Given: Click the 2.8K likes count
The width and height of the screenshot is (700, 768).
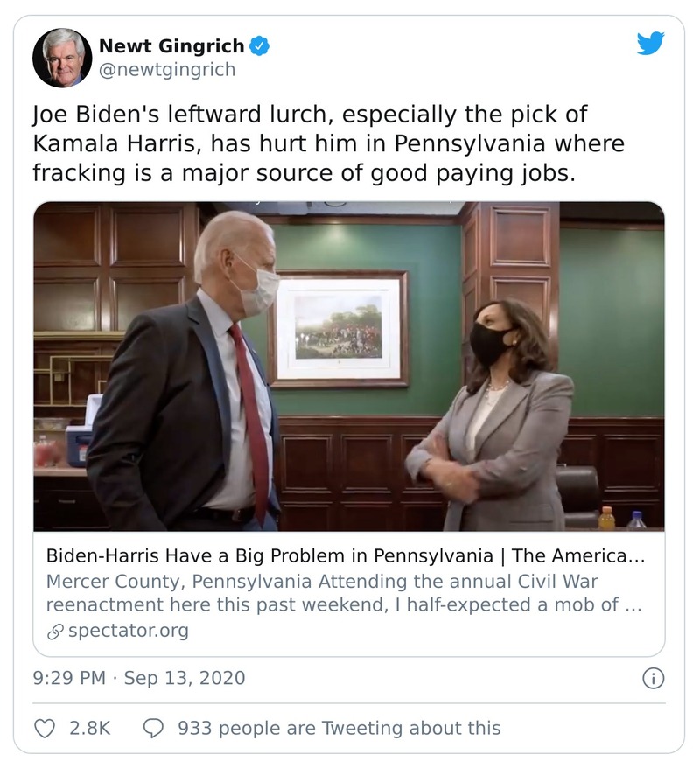Looking at the screenshot, I should [x=89, y=728].
